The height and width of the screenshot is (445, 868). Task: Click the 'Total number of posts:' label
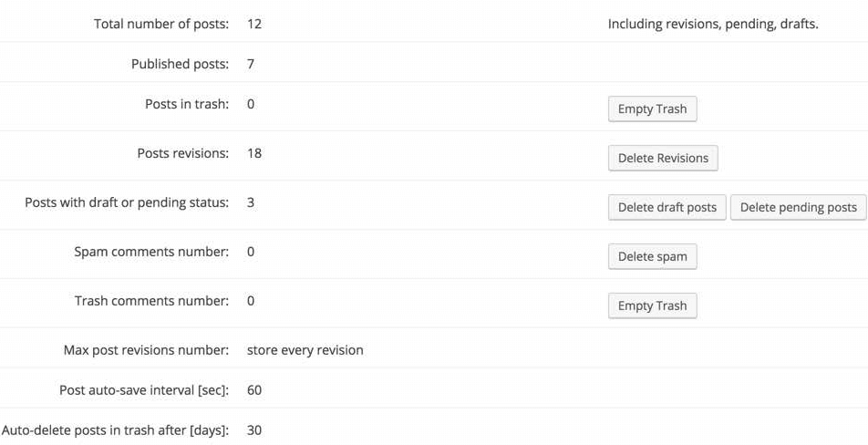pos(161,24)
